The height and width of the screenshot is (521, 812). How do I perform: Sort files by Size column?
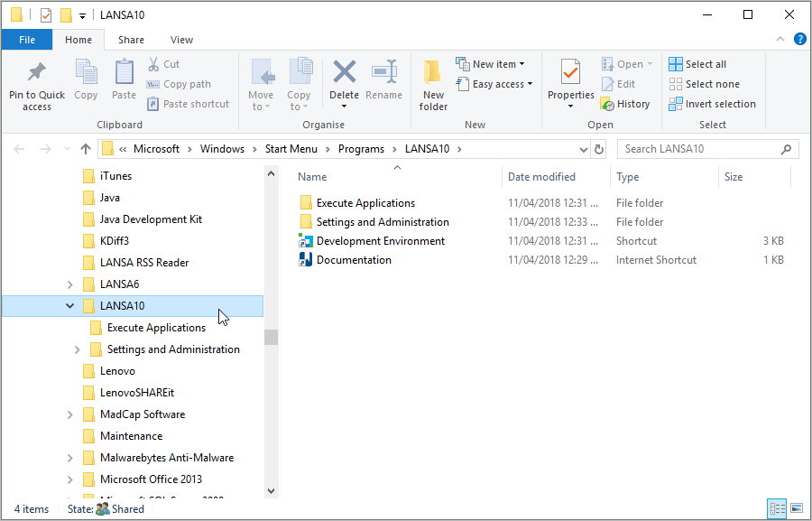pyautogui.click(x=734, y=177)
